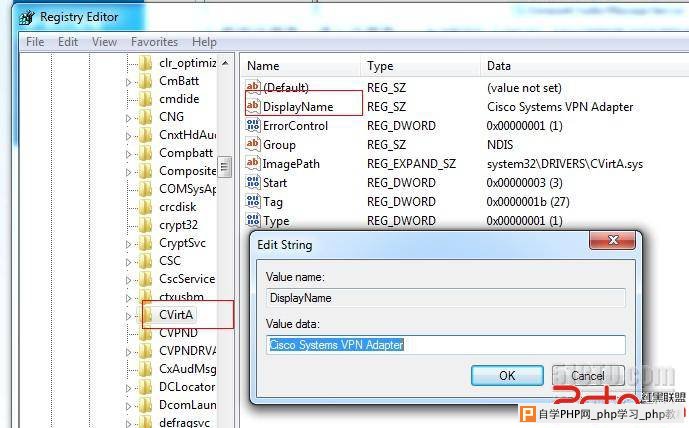
Task: Expand the CscService tree node
Action: point(128,280)
